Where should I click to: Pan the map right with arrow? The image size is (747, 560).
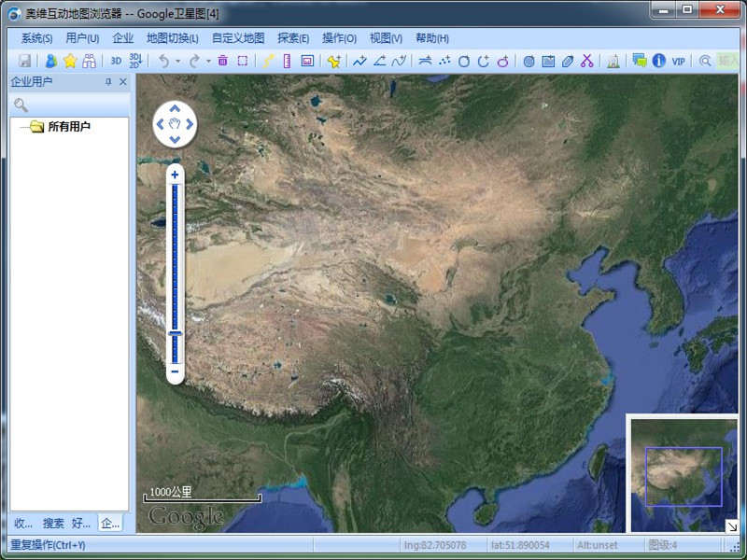click(x=190, y=124)
